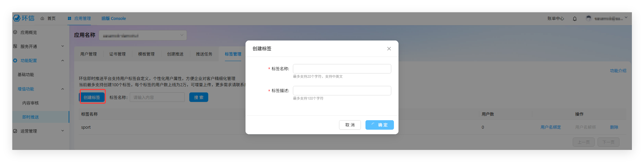Screen dimensions: 644x162
Task: Open the 应用名称 dropdown
Action: click(x=143, y=35)
